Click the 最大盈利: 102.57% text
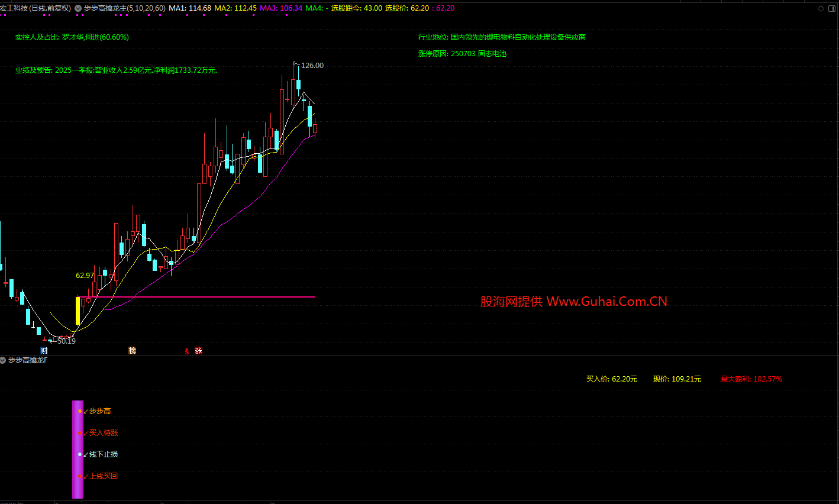The image size is (839, 504). [x=751, y=379]
